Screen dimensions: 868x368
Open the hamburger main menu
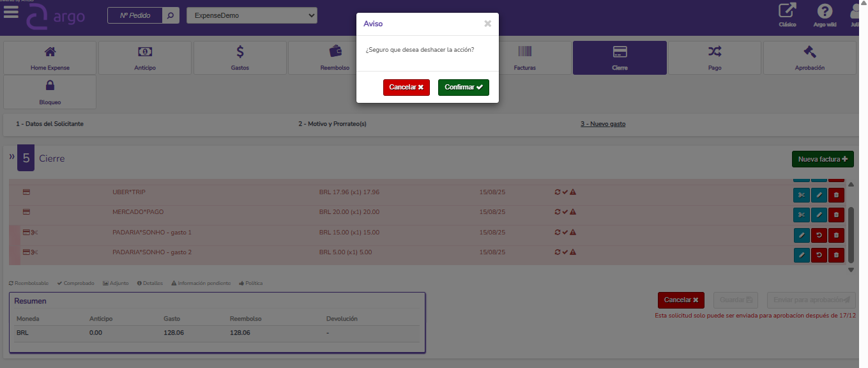click(x=11, y=11)
